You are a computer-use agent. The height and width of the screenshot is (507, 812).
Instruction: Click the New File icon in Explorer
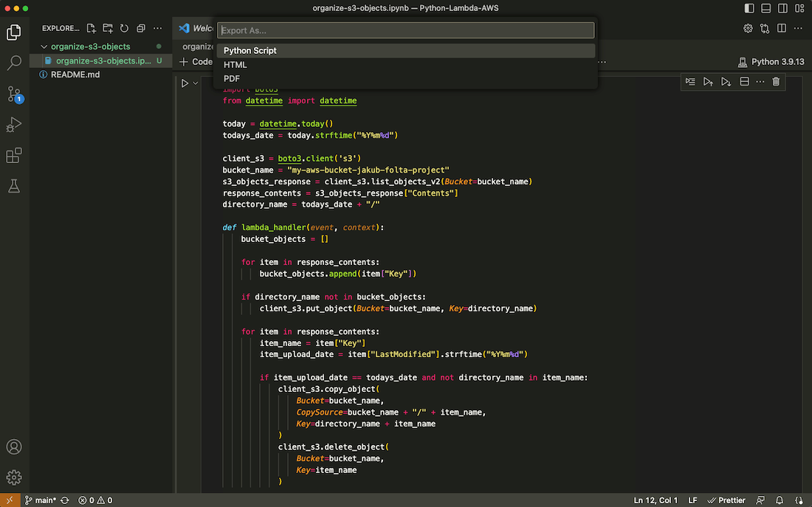(x=92, y=28)
